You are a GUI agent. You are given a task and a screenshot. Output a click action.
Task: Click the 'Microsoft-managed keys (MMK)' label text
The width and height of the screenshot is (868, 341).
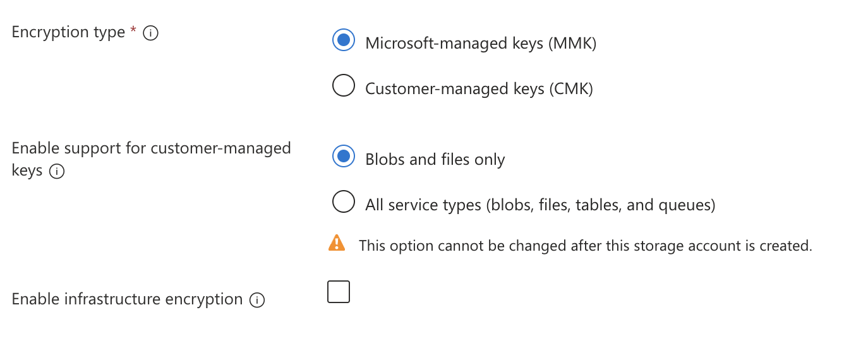coord(481,43)
